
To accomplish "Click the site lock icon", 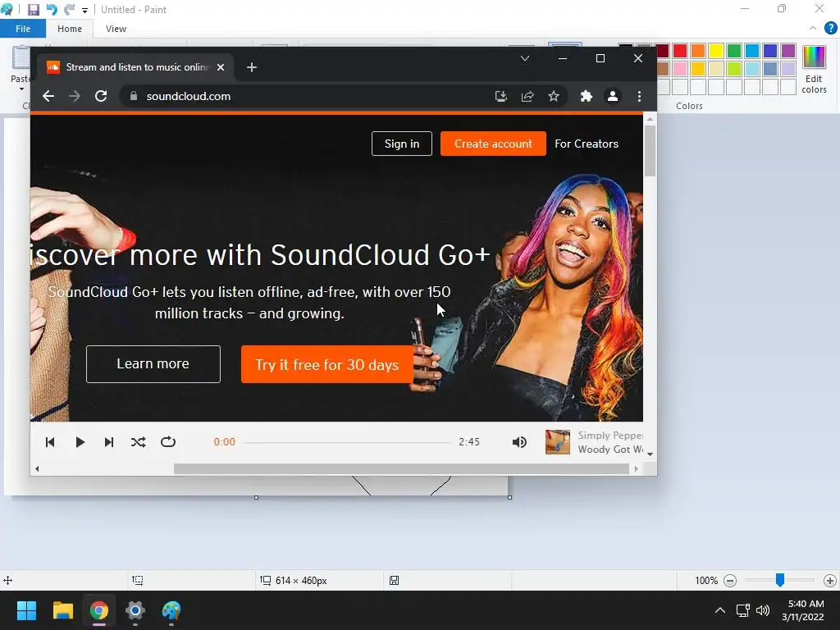I will [x=134, y=97].
